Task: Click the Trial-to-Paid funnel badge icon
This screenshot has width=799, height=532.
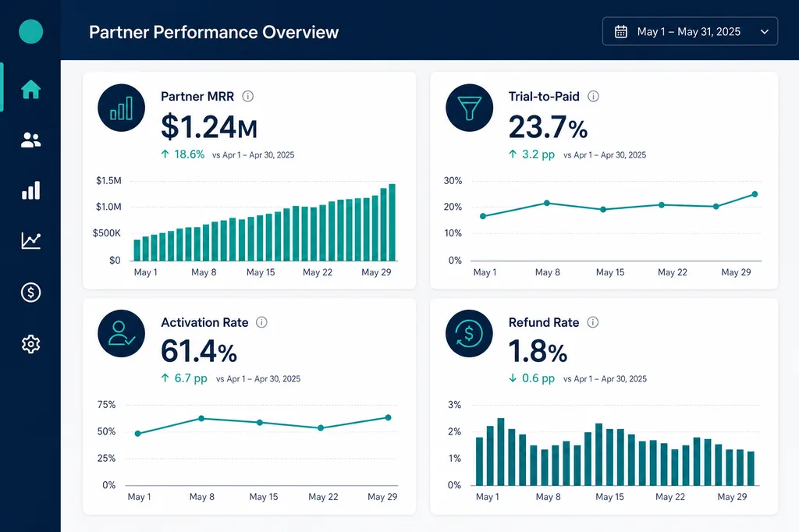Action: coord(469,108)
